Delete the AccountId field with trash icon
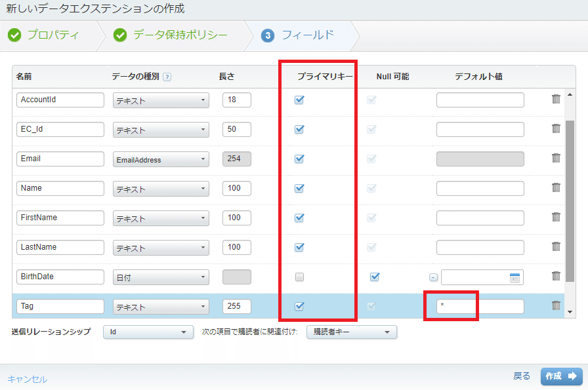Image resolution: width=588 pixels, height=390 pixels. 556,99
